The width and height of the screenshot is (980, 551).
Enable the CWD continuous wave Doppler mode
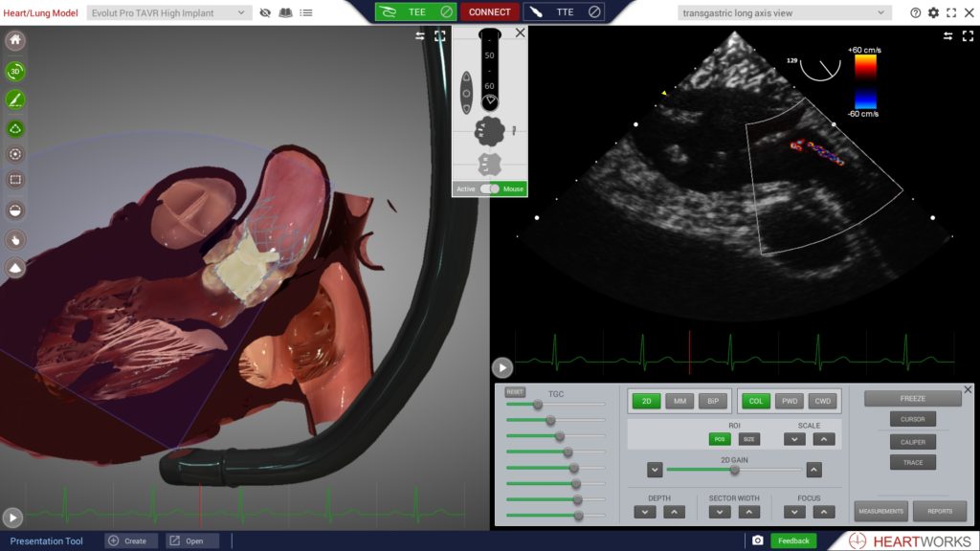tap(822, 401)
